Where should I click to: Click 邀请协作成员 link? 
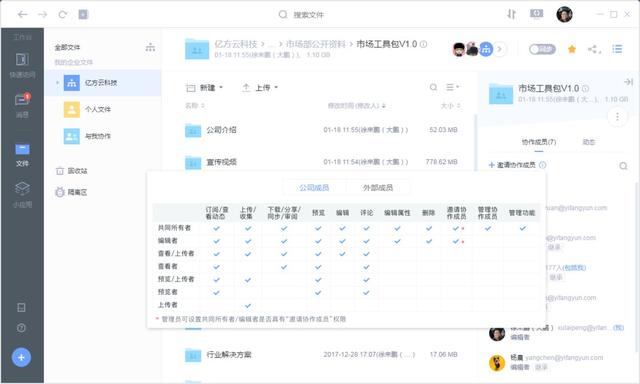click(512, 165)
